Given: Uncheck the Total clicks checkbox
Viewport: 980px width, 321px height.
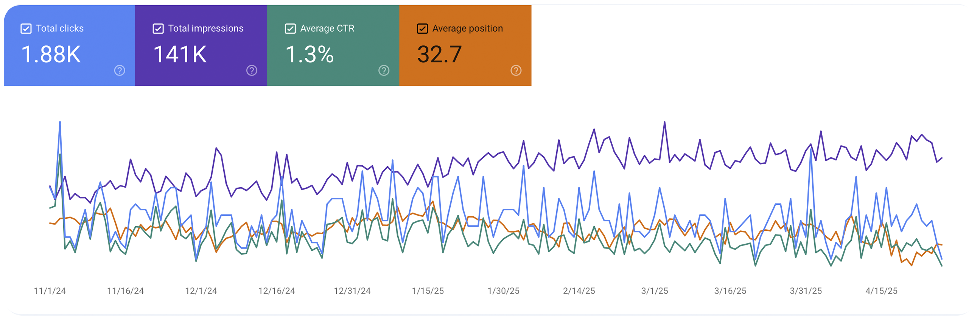Looking at the screenshot, I should 26,28.
